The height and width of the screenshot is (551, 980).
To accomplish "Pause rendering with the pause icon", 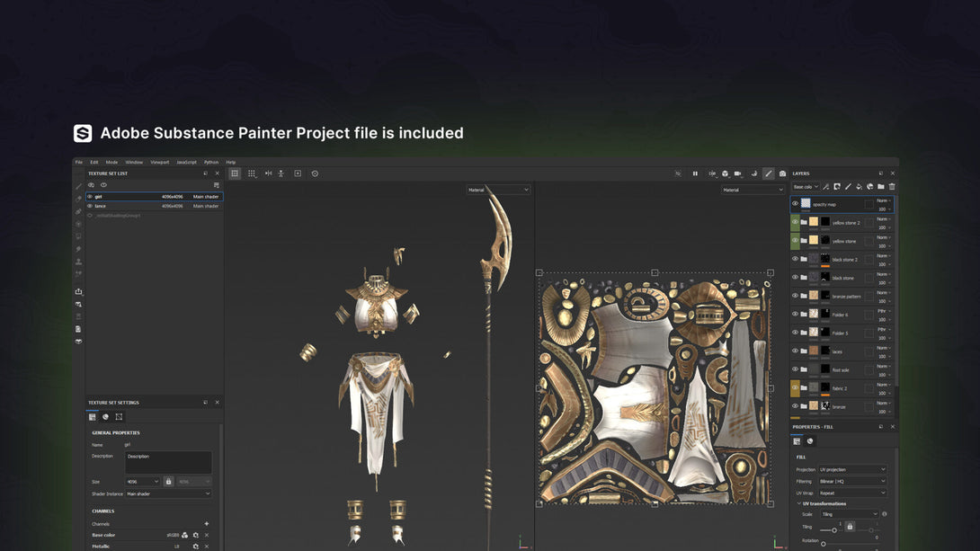I will [x=695, y=173].
